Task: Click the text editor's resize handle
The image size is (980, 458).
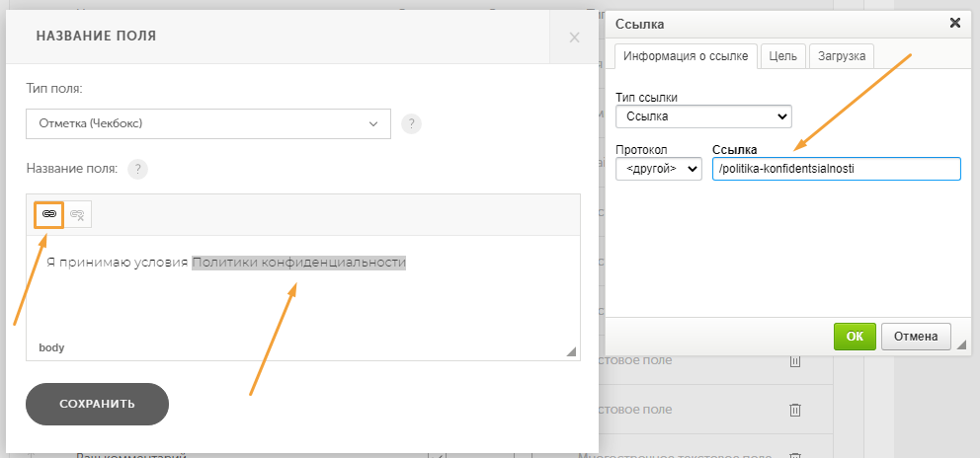Action: (x=571, y=351)
